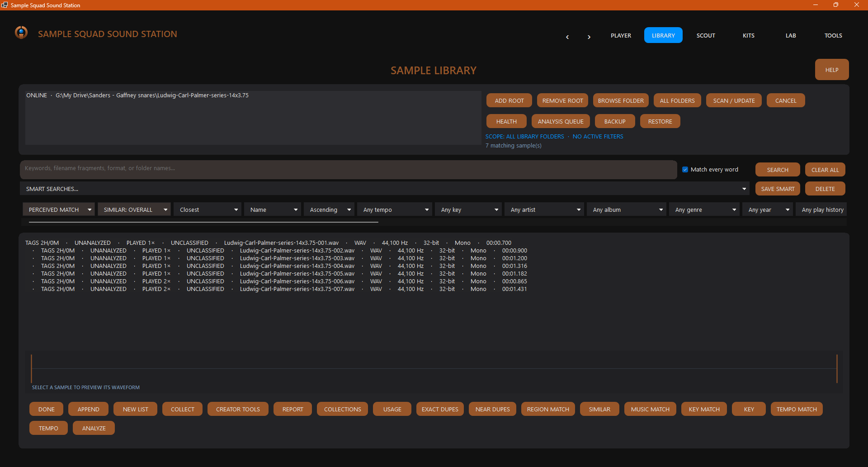Click the New List button
The width and height of the screenshot is (868, 467).
click(x=136, y=409)
